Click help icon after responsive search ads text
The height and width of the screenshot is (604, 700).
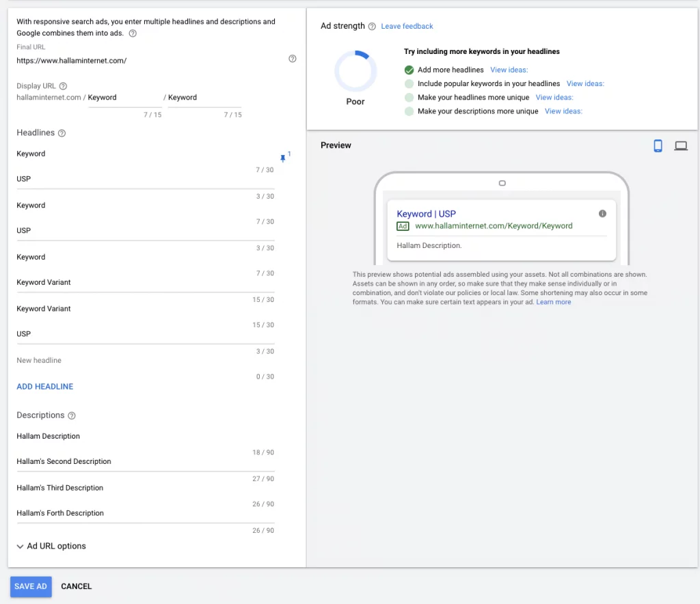tap(133, 33)
